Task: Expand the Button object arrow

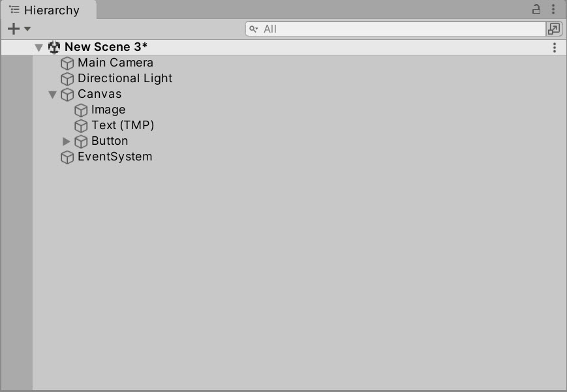Action: [66, 142]
